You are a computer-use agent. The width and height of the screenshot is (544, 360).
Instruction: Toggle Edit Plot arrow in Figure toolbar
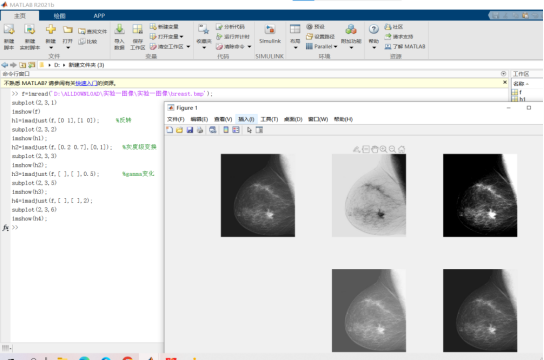(249, 130)
